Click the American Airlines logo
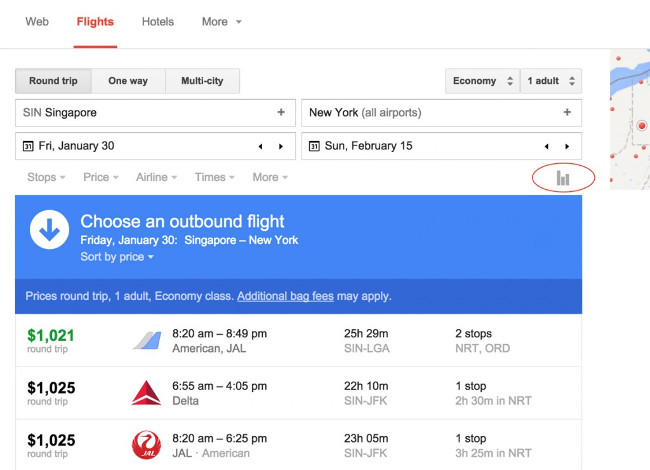This screenshot has width=650, height=470. [146, 340]
